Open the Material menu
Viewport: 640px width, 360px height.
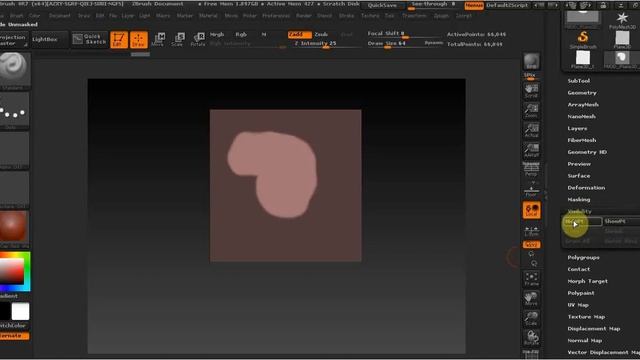208,16
